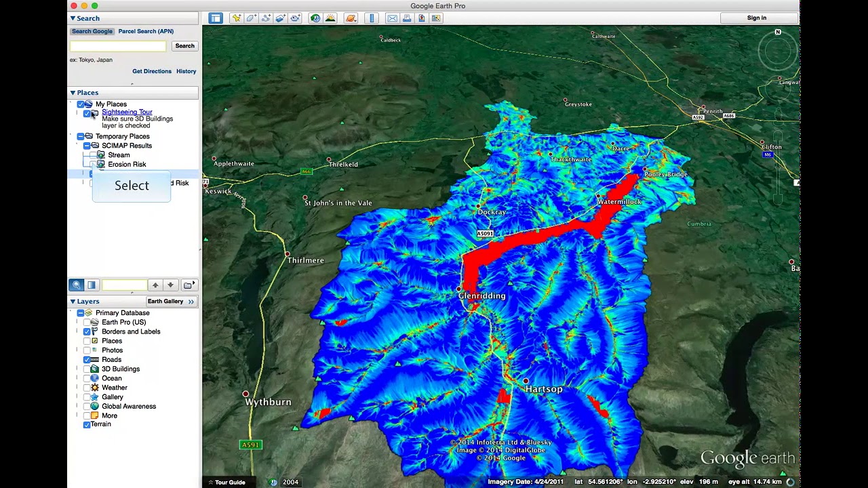Enable the Photos layer checkbox
This screenshot has width=868, height=488.
pyautogui.click(x=87, y=350)
